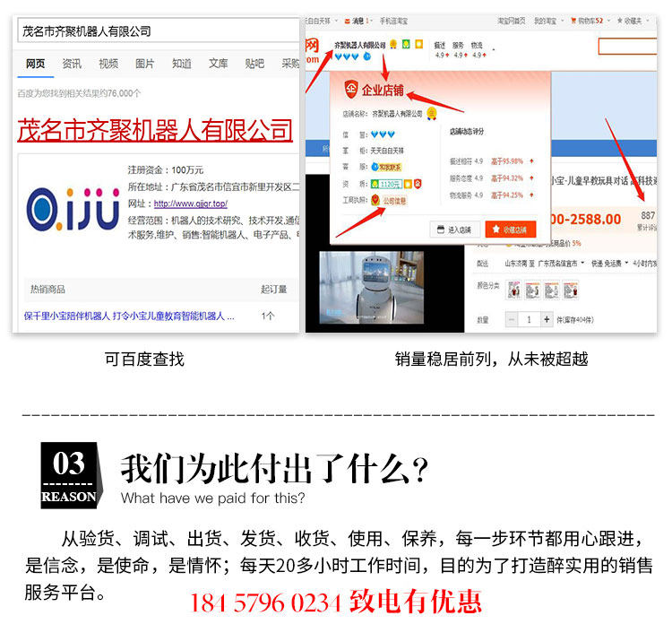Select the second 颜色分类 option thumbnail
Screen dimensions: 672x624
tap(533, 290)
